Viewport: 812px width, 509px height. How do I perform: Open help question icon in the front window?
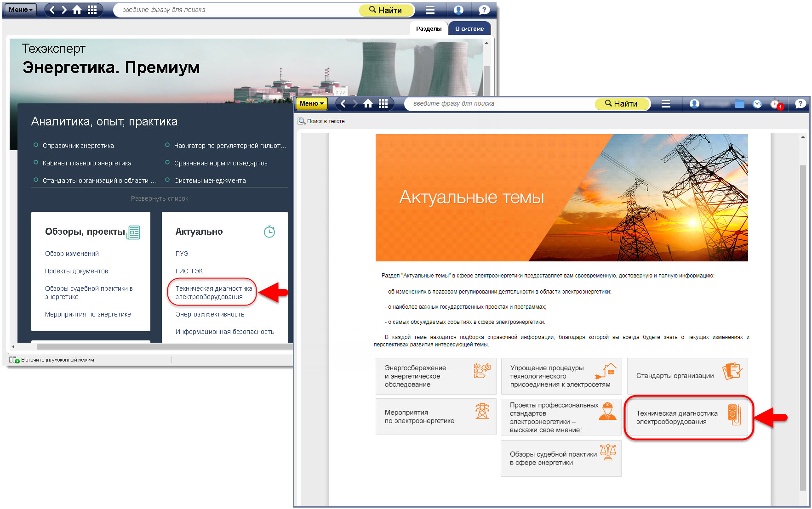click(x=801, y=103)
